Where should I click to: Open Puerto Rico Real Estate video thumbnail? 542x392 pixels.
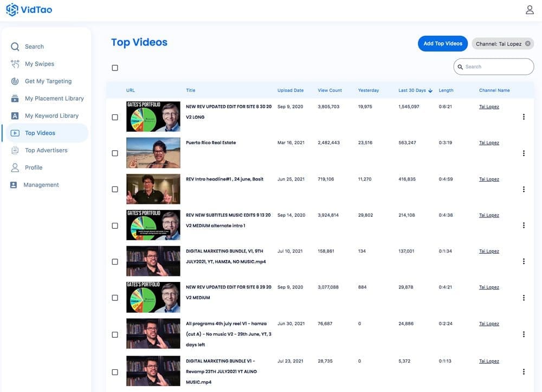(153, 153)
